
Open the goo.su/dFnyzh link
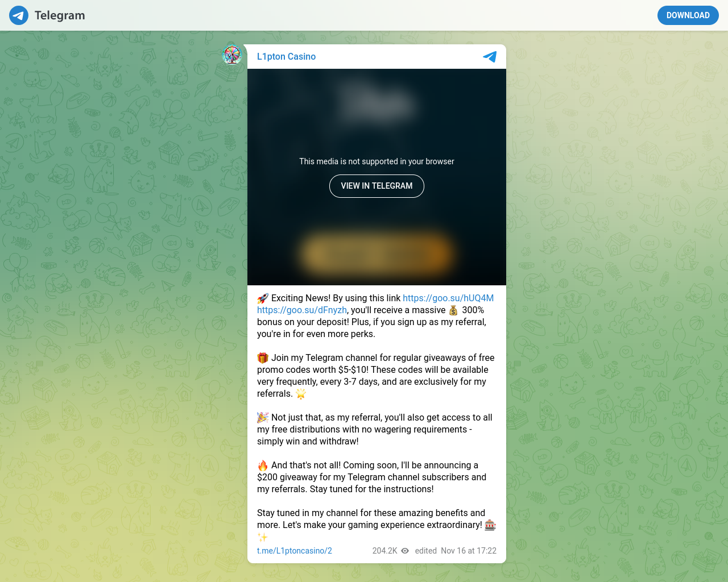coord(302,310)
